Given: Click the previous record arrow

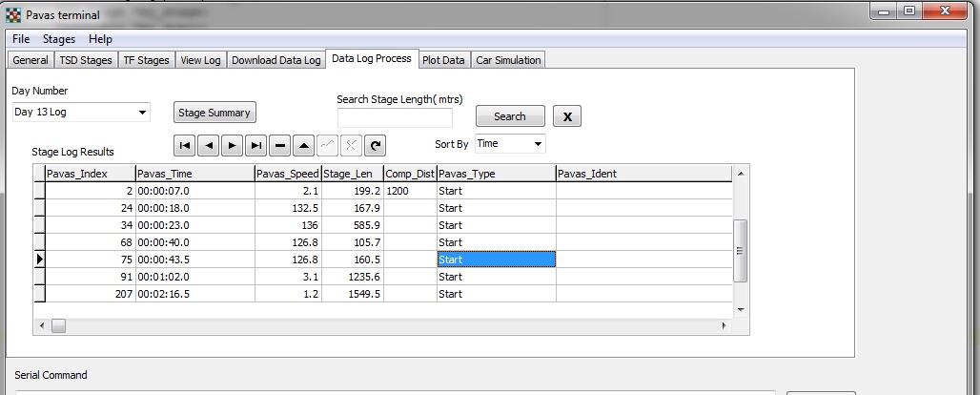Looking at the screenshot, I should pos(209,146).
